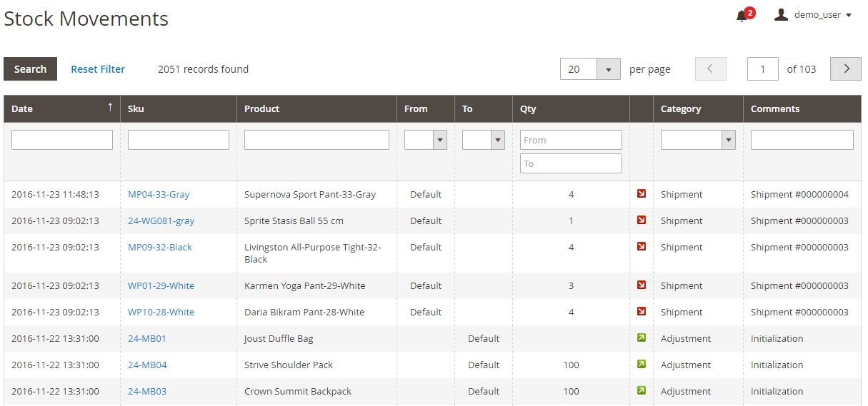The height and width of the screenshot is (406, 868).
Task: Open the 24-MB03 sku link
Action: (x=147, y=391)
